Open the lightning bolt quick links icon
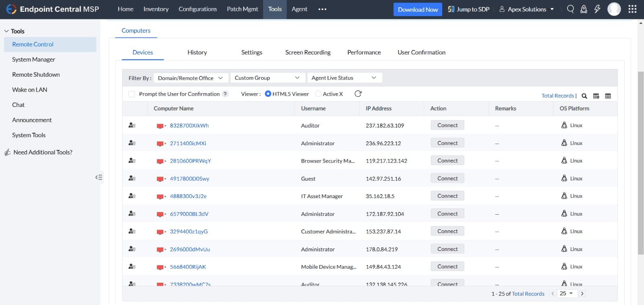The image size is (644, 305). coord(597,9)
